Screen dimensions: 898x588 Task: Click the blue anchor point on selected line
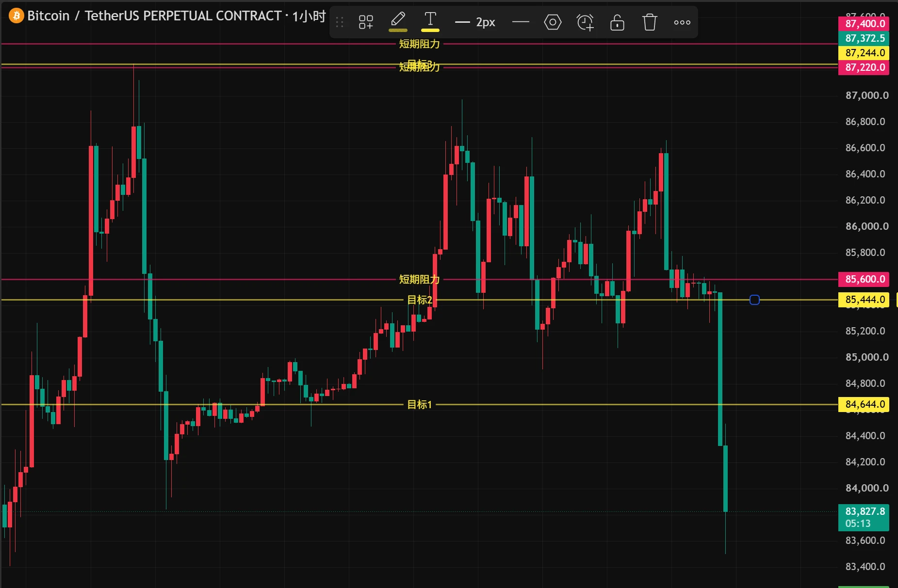[754, 300]
